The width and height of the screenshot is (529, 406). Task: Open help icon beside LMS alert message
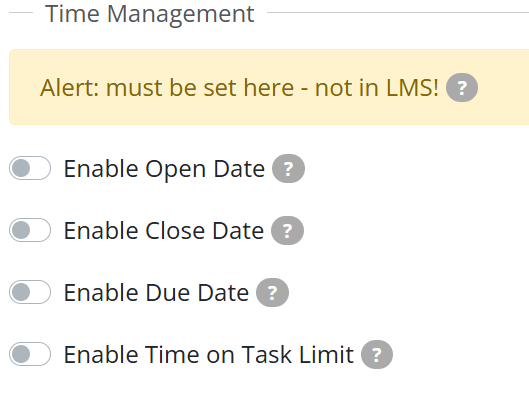pyautogui.click(x=462, y=87)
